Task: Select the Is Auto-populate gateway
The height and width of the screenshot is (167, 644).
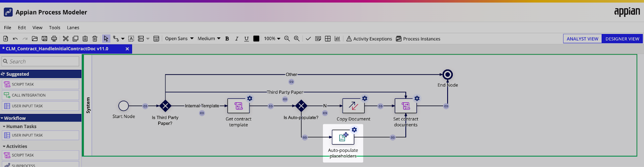Action: (301, 106)
